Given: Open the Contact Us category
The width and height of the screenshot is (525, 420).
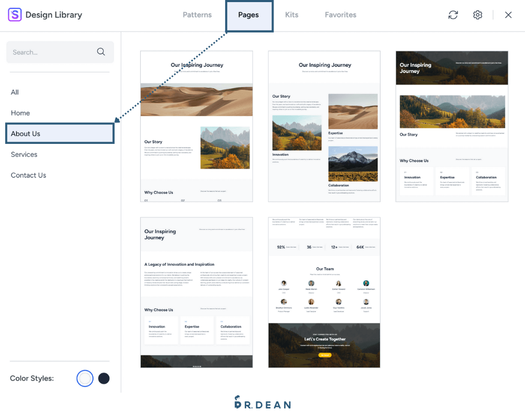Looking at the screenshot, I should point(28,175).
